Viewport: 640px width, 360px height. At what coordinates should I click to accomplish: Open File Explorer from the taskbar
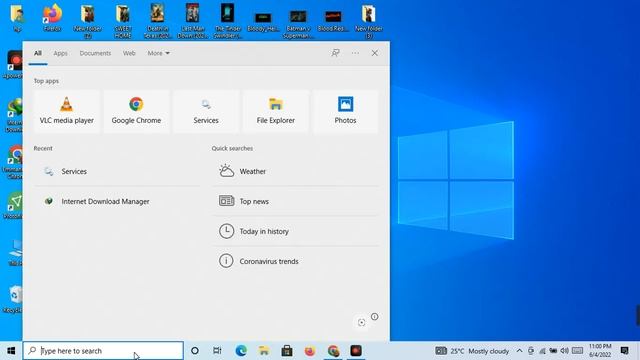(x=264, y=351)
